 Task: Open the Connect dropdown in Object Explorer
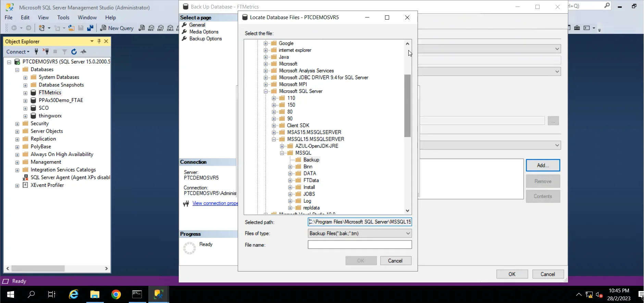click(18, 52)
